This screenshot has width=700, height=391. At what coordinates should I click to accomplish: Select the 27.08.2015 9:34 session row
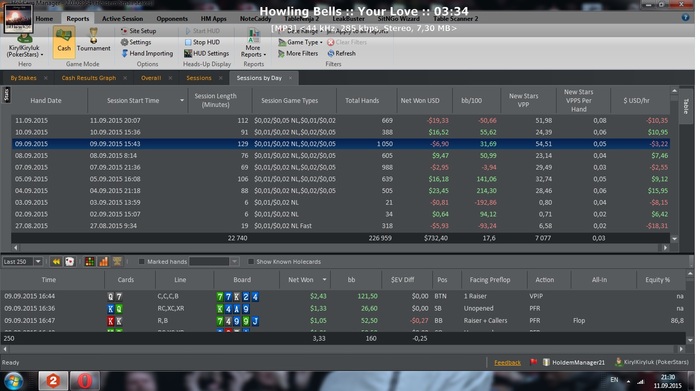tap(340, 226)
